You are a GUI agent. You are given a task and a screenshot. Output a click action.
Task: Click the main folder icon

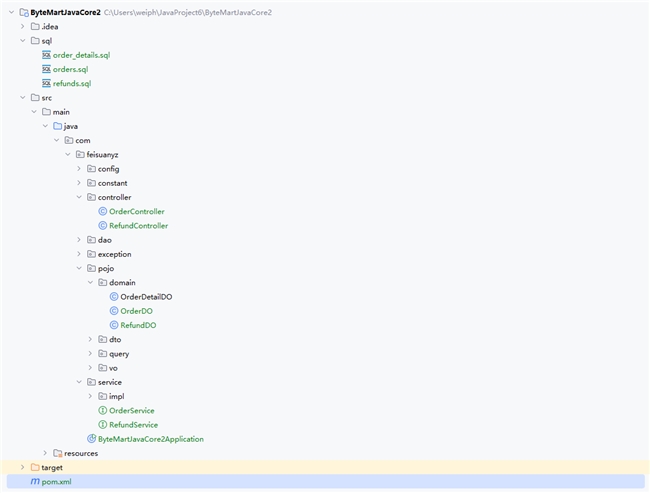pos(46,112)
